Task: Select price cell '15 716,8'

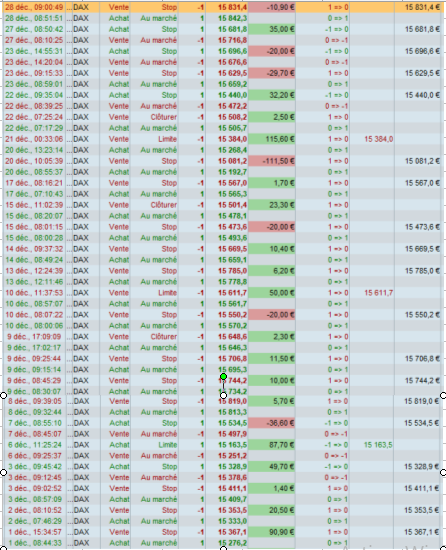Action: pyautogui.click(x=232, y=40)
